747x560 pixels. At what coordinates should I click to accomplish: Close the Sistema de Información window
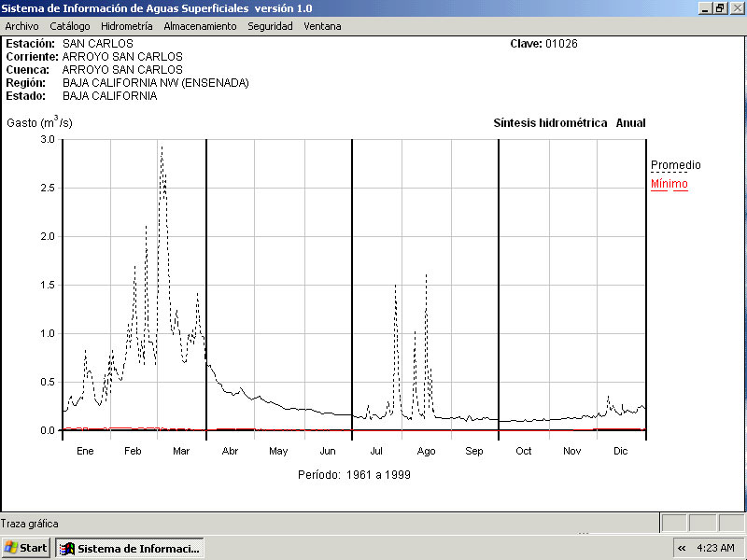736,7
